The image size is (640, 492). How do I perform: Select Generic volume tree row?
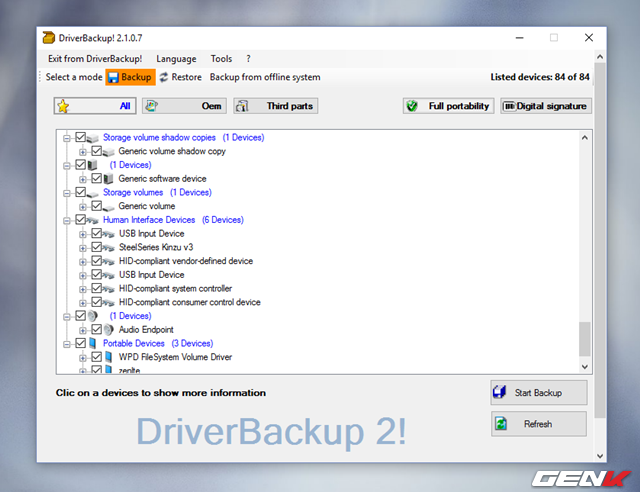[x=147, y=206]
